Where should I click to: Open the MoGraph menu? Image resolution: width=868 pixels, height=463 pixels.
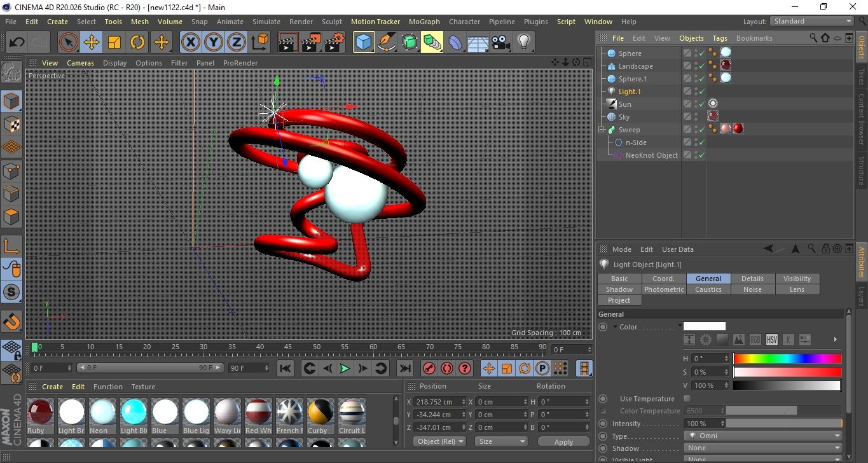pyautogui.click(x=424, y=22)
